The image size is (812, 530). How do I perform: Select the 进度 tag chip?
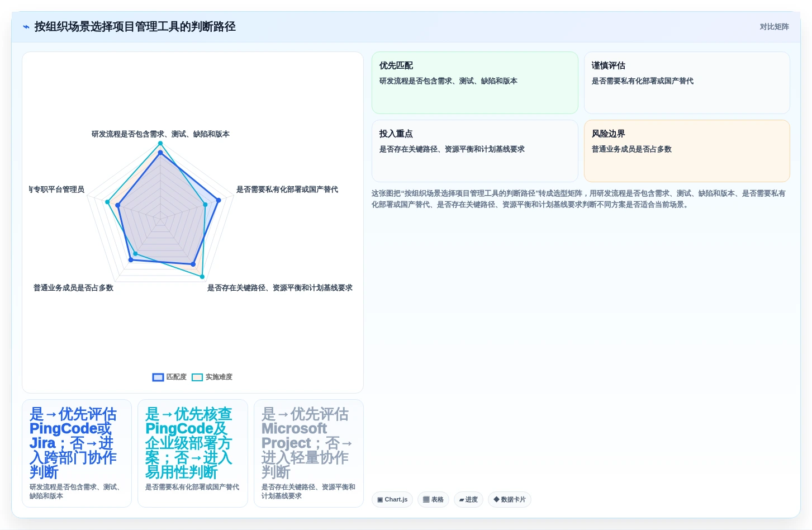[468, 500]
